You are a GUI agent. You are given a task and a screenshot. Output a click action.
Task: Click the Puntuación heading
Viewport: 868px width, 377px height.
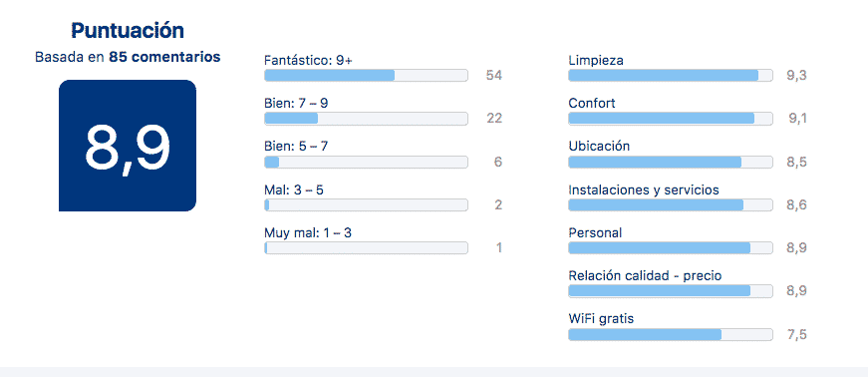128,31
